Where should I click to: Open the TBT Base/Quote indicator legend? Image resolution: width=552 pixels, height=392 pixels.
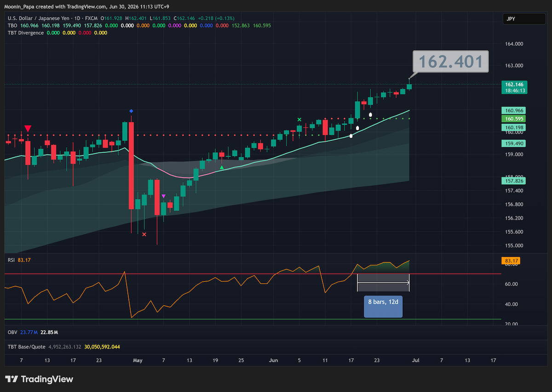click(24, 347)
